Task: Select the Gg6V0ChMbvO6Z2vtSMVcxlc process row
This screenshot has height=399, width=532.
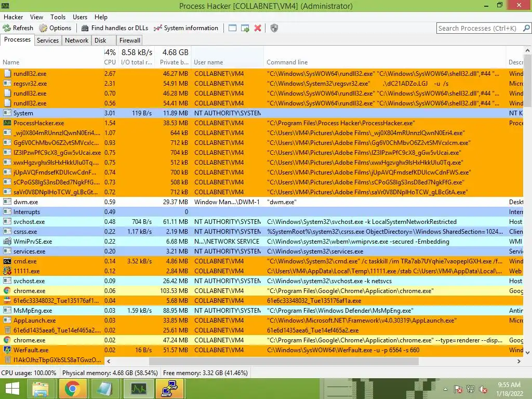Action: (x=261, y=142)
